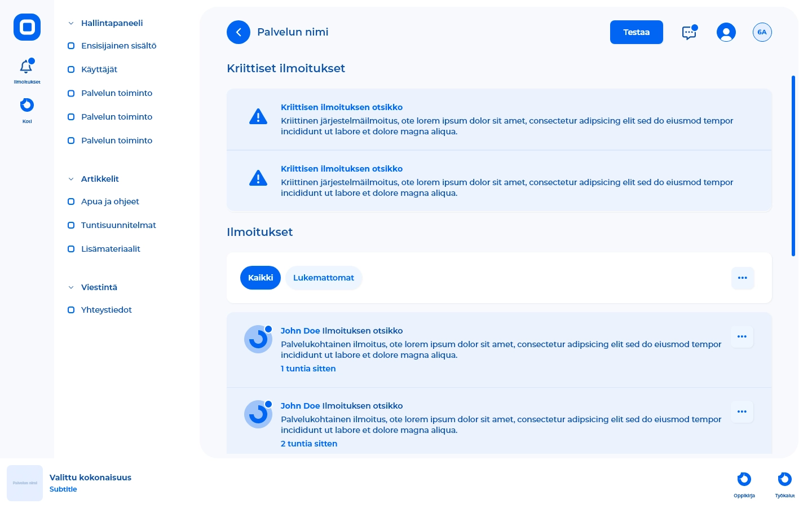Screen dimensions: 812x508
Task: Check the Ensisijainen sisältö checkbox
Action: pos(71,46)
